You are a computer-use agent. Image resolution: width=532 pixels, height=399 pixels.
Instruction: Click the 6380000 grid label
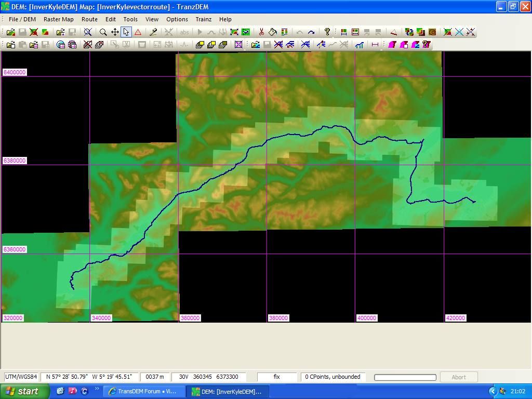point(14,161)
